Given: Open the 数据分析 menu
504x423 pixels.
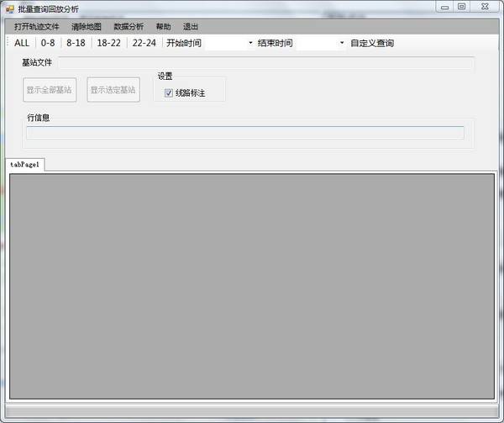Looking at the screenshot, I should pyautogui.click(x=129, y=27).
